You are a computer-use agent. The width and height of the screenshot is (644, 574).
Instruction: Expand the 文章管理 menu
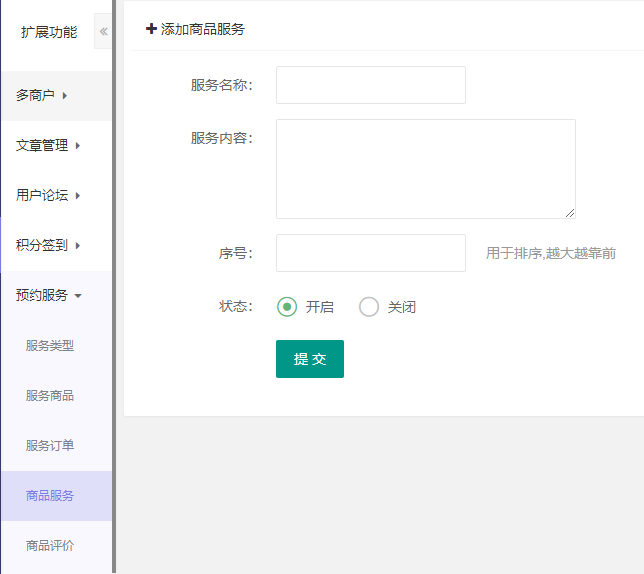click(48, 146)
